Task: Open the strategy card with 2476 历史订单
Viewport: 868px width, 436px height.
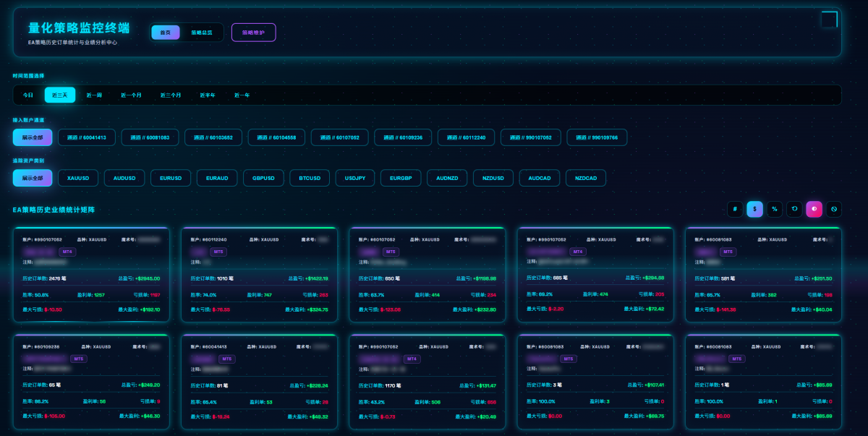Action: [x=90, y=275]
